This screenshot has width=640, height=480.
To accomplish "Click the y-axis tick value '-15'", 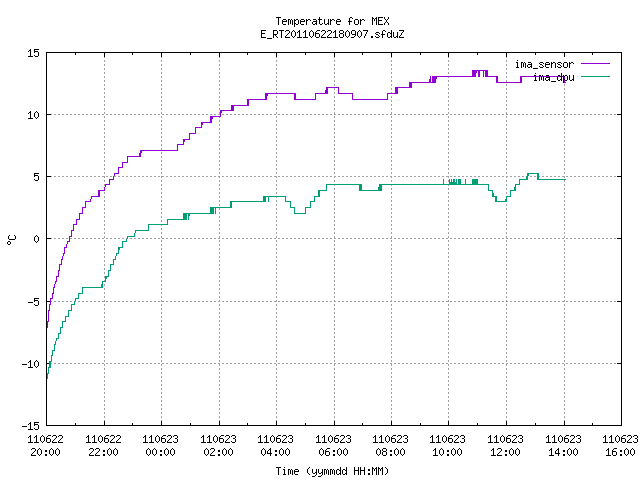I will 31,426.
